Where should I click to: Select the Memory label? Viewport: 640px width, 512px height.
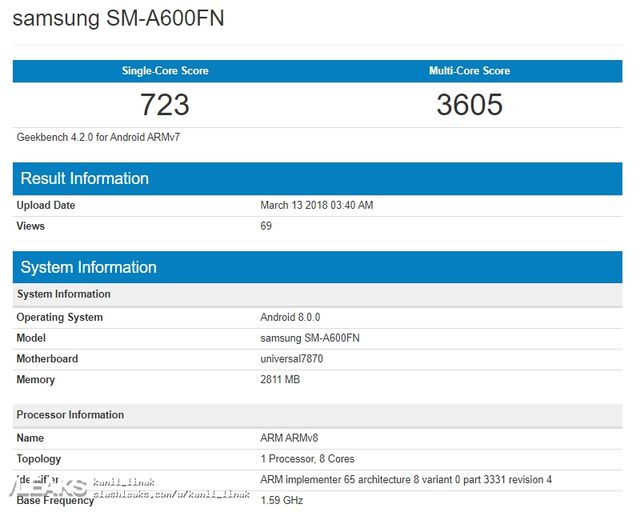tap(36, 380)
